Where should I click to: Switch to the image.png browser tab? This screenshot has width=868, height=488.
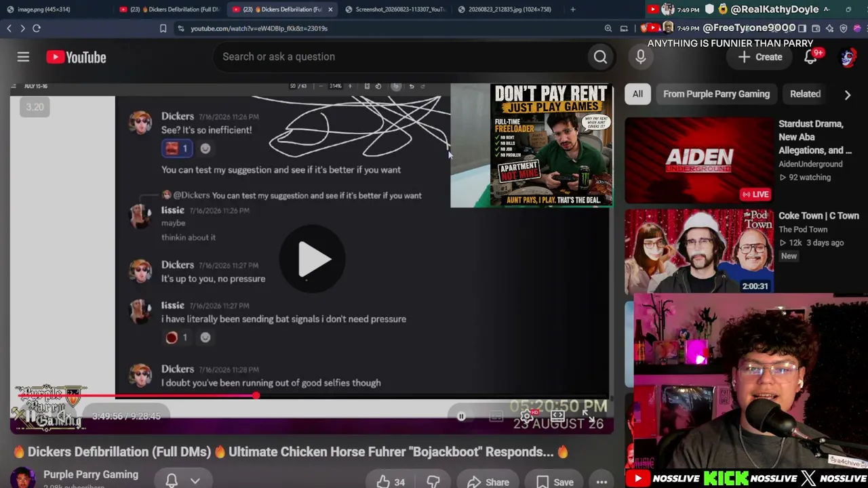click(43, 9)
